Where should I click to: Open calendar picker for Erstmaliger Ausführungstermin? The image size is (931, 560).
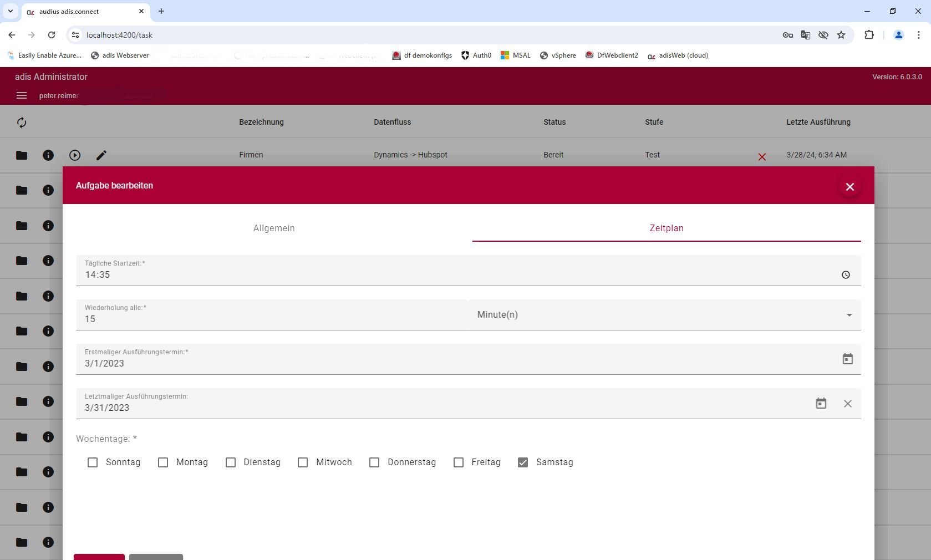847,359
